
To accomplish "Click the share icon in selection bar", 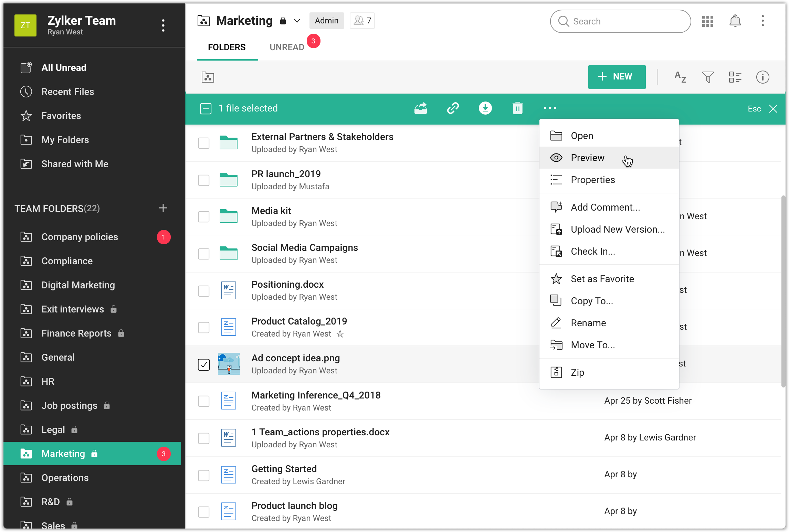I will click(420, 108).
